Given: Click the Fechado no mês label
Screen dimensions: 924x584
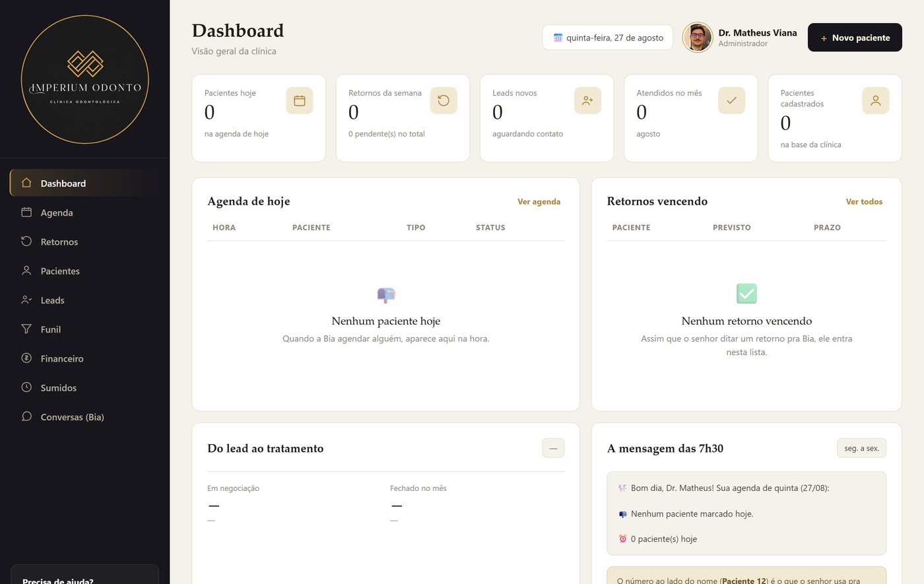Looking at the screenshot, I should point(418,488).
